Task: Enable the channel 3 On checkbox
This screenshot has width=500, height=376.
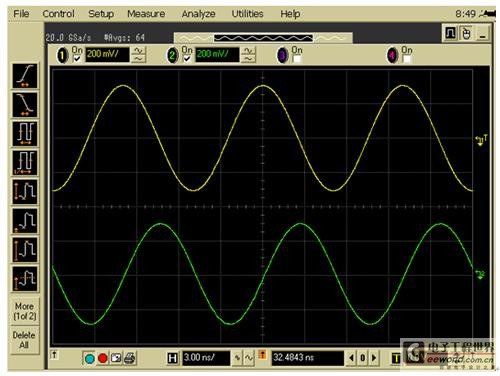Action: tap(297, 59)
